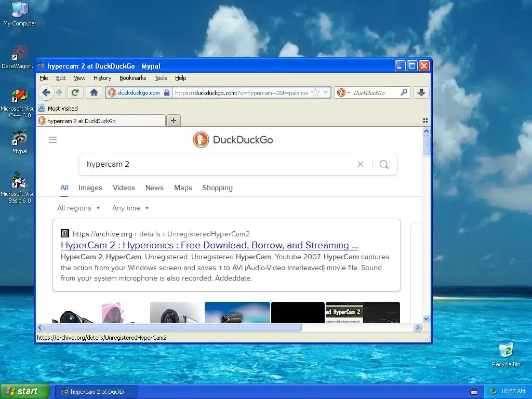532x399 pixels.
Task: Select the All results tab
Action: click(x=64, y=188)
